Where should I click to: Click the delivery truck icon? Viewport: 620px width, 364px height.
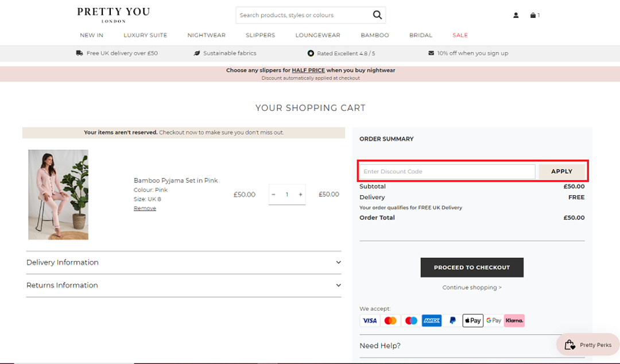point(79,53)
